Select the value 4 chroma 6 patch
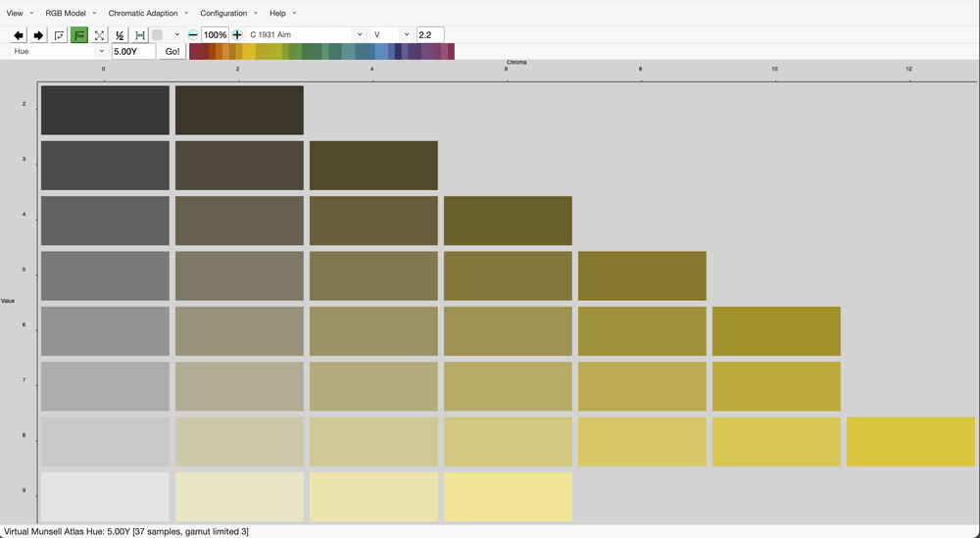 point(508,220)
